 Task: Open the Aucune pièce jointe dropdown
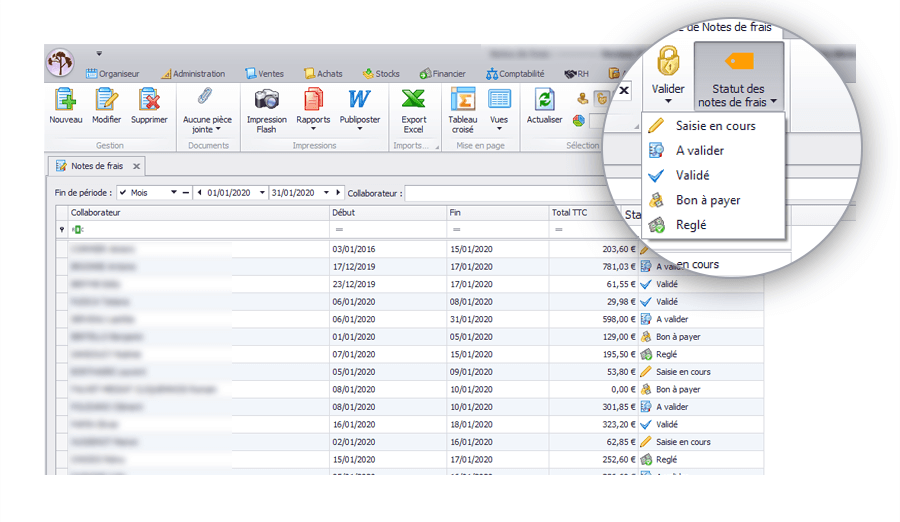207,129
